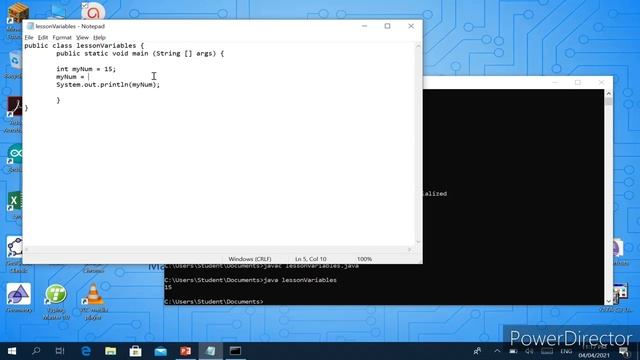Screen dimensions: 640x360
Task: Click the "System.out.println(myNum);" line
Action: pos(108,84)
